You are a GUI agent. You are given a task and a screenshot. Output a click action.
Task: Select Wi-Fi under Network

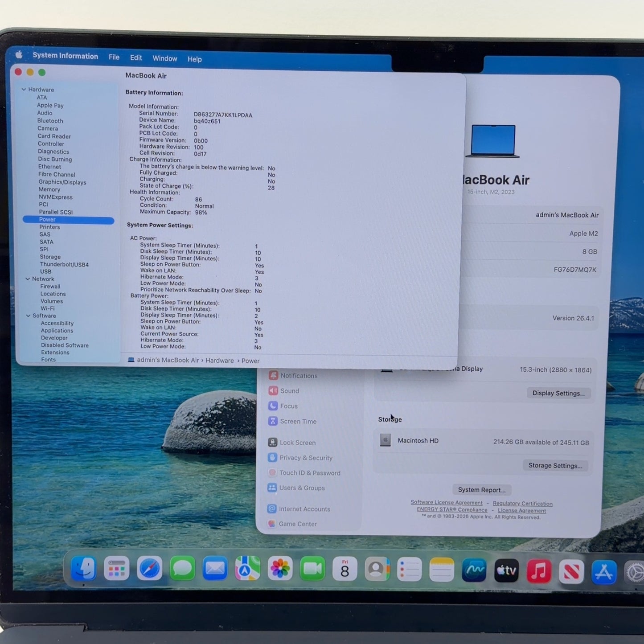[x=48, y=308]
